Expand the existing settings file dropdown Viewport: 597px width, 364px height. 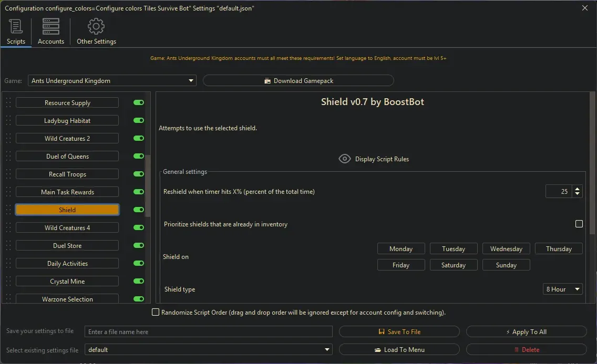tap(327, 350)
